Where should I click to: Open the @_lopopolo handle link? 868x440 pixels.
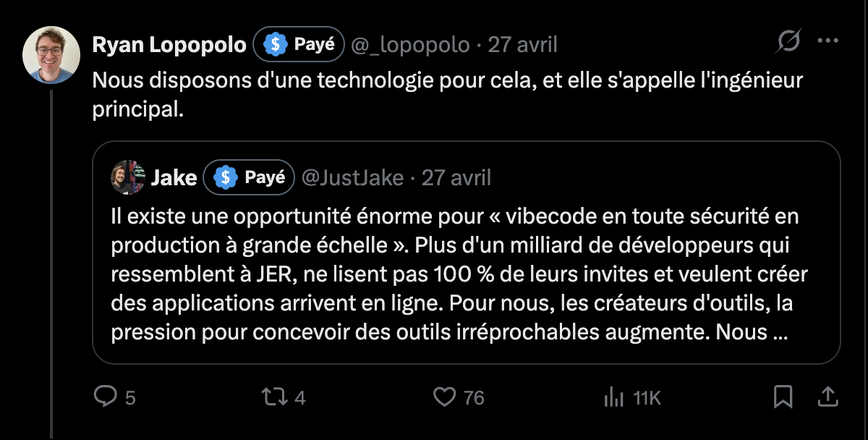(410, 45)
